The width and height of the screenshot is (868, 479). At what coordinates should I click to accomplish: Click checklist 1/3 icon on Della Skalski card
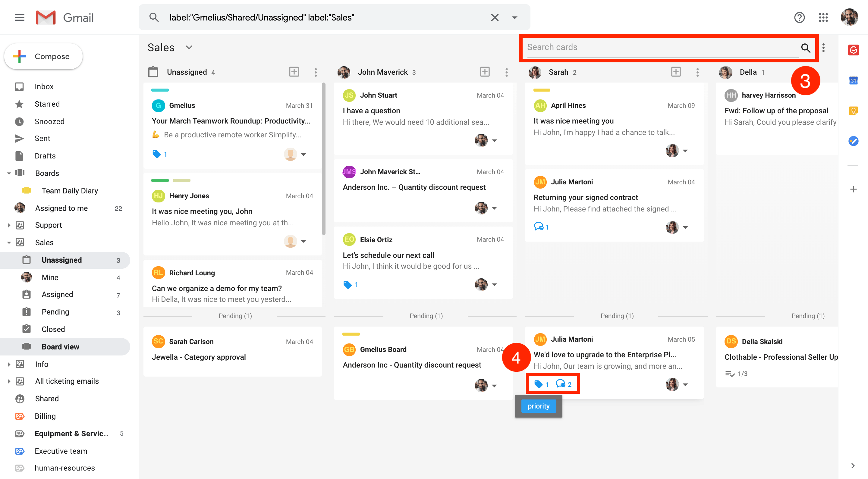pyautogui.click(x=730, y=374)
